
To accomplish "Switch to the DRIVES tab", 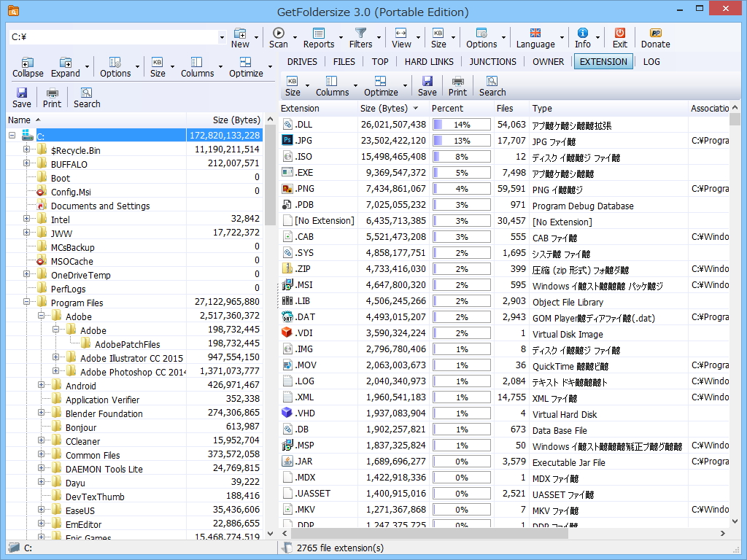I will click(x=302, y=61).
